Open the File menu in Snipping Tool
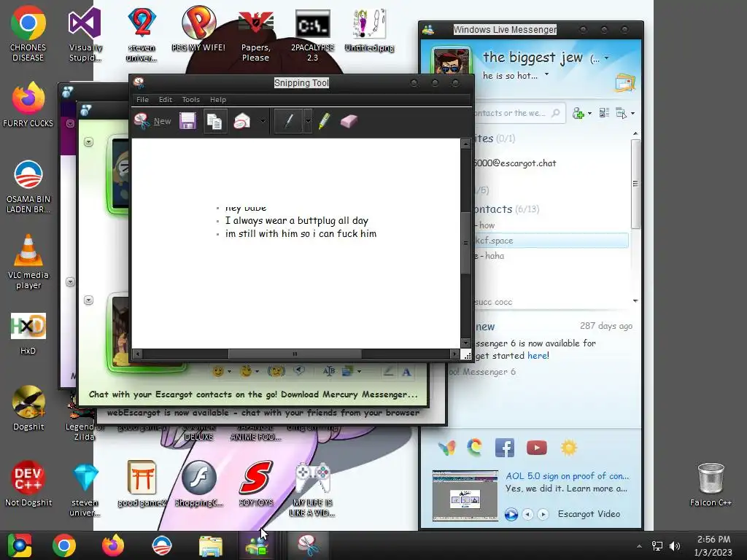 click(142, 99)
